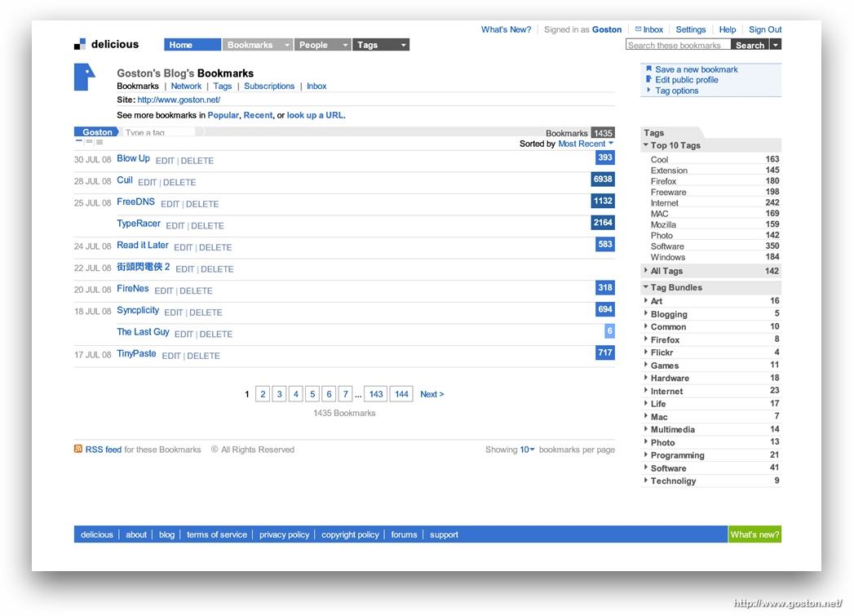Open terms of service footer link
Viewport: 854px width, 616px height.
click(x=217, y=535)
